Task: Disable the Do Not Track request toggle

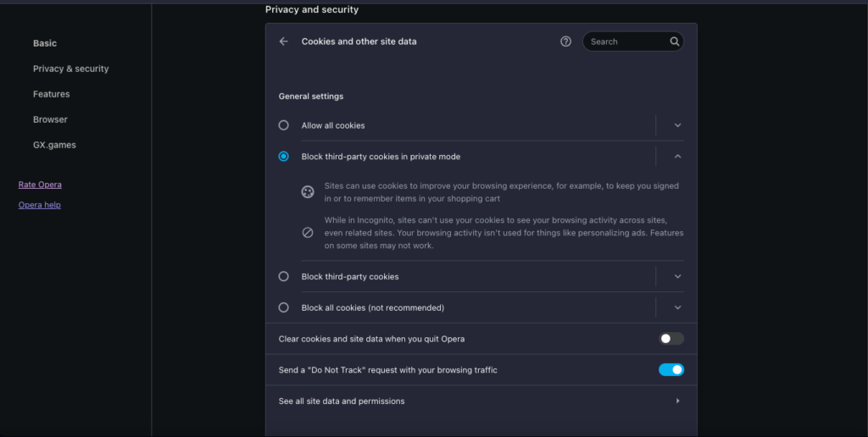Action: 671,369
